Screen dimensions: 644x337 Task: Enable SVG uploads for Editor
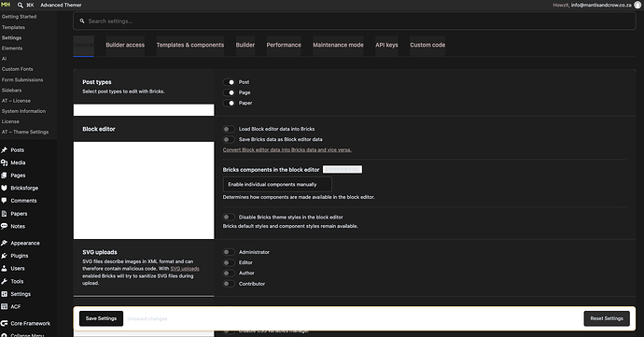tap(229, 262)
